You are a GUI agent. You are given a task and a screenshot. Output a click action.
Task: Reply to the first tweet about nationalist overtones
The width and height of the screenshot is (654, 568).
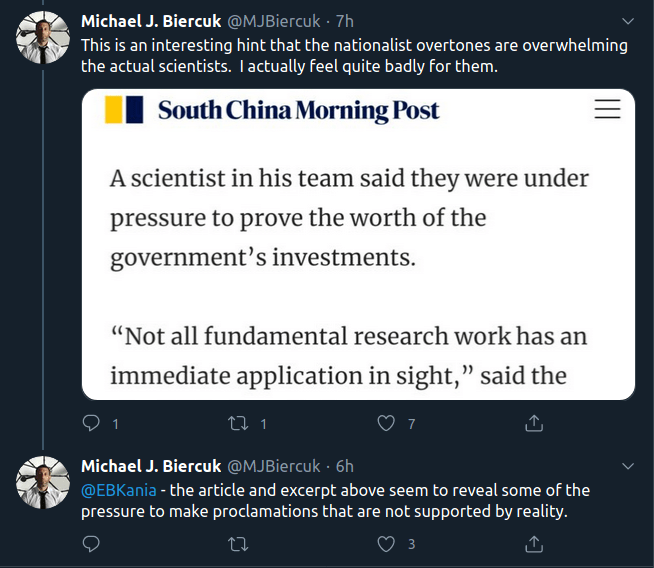[91, 423]
